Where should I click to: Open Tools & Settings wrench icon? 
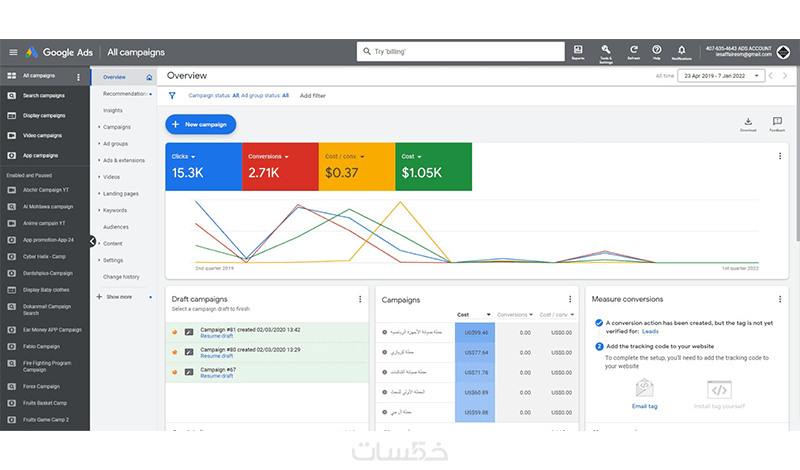(x=606, y=53)
